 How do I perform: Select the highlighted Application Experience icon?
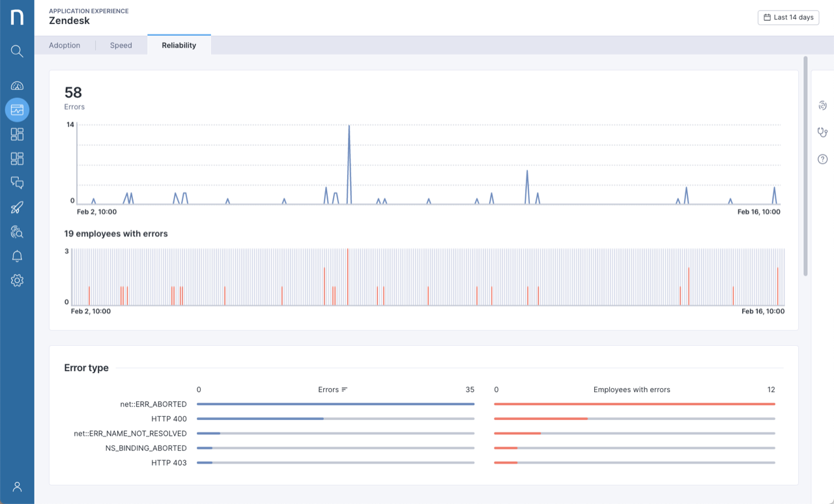(x=17, y=109)
